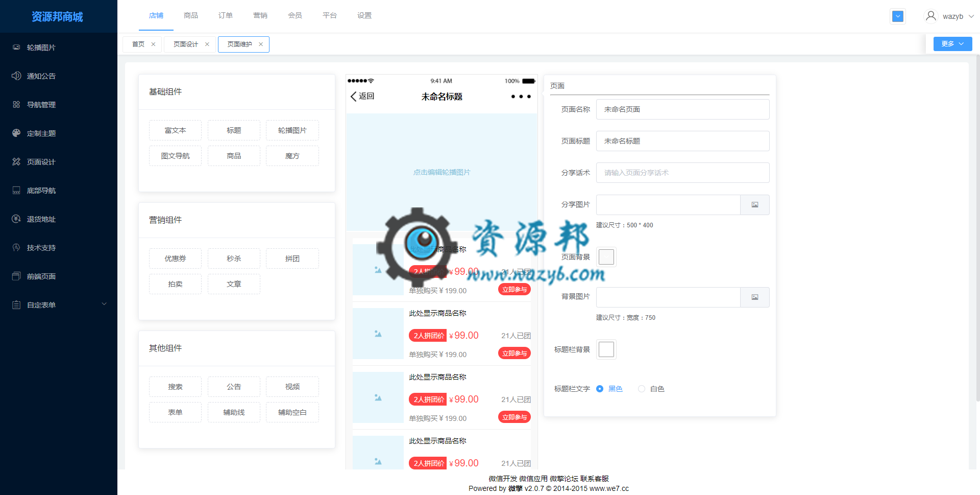The width and height of the screenshot is (980, 495).
Task: Add the 富文本 component
Action: 175,130
